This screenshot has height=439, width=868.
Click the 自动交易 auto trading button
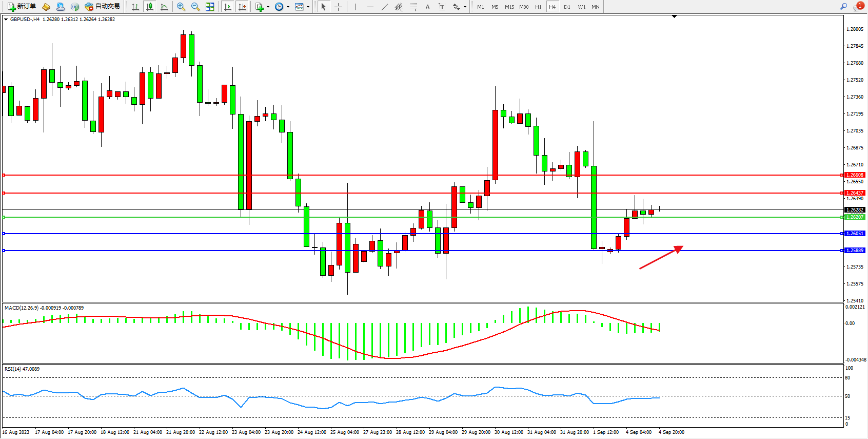coord(103,7)
